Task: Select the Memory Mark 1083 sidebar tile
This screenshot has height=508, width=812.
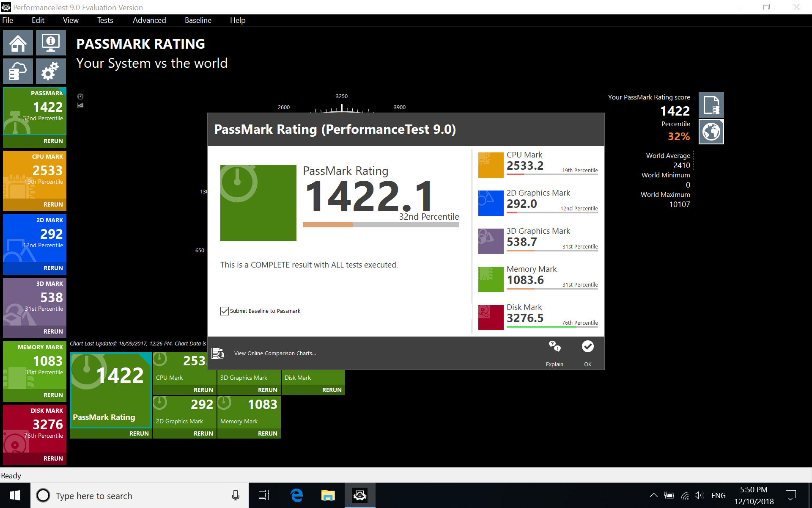Action: click(35, 365)
